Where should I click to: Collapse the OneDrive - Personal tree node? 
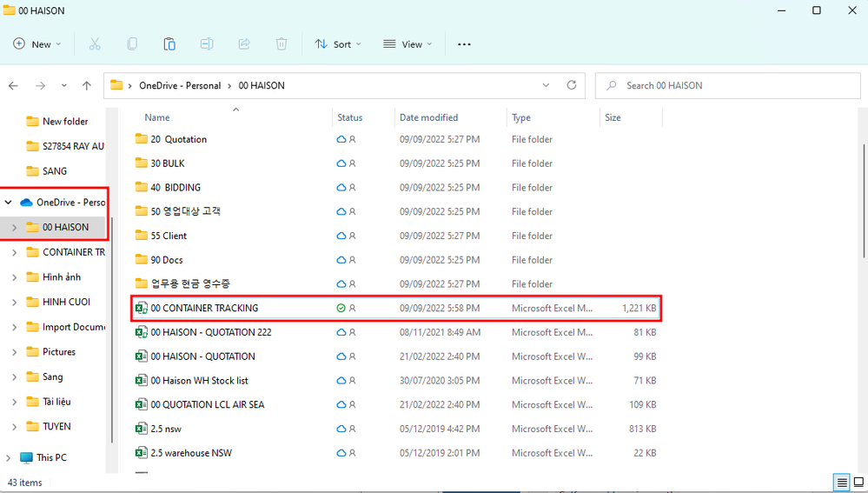pyautogui.click(x=9, y=202)
